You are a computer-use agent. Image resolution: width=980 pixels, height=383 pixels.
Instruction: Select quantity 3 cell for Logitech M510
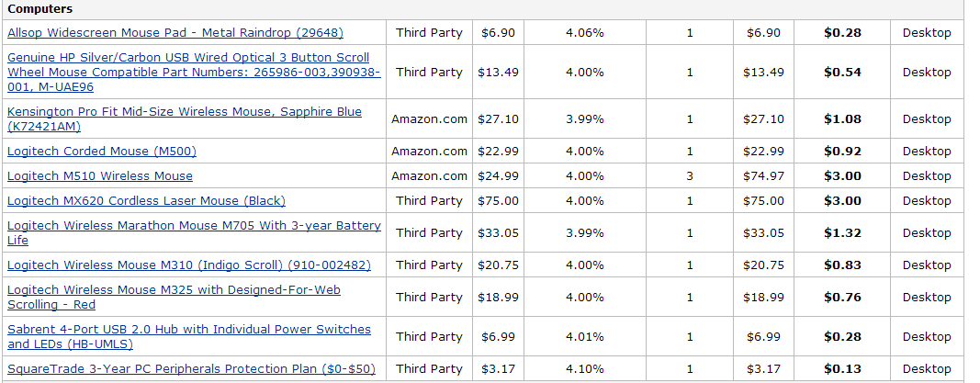coord(690,176)
